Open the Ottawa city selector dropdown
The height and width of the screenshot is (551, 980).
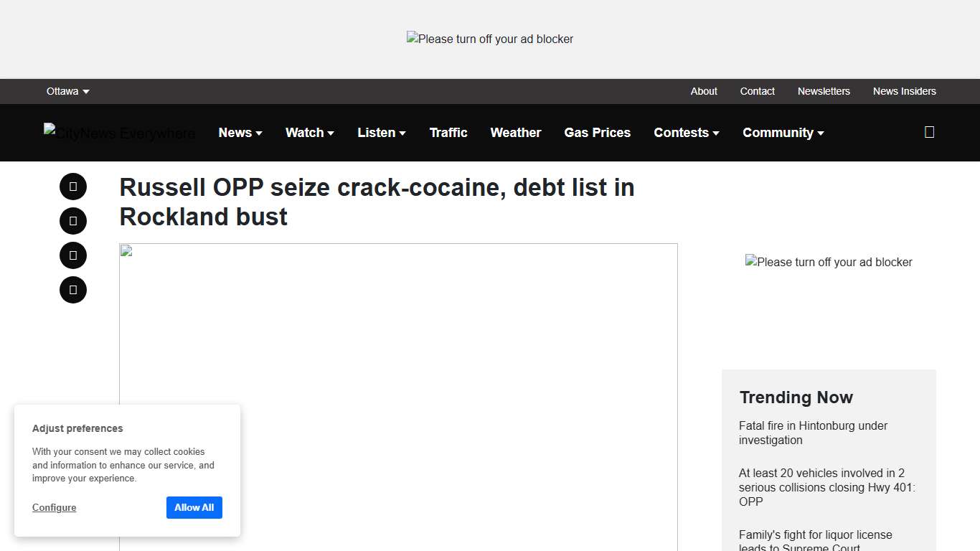(67, 91)
